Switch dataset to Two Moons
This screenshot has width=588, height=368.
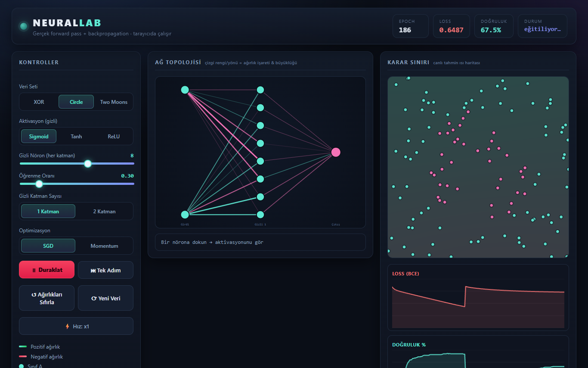click(114, 102)
